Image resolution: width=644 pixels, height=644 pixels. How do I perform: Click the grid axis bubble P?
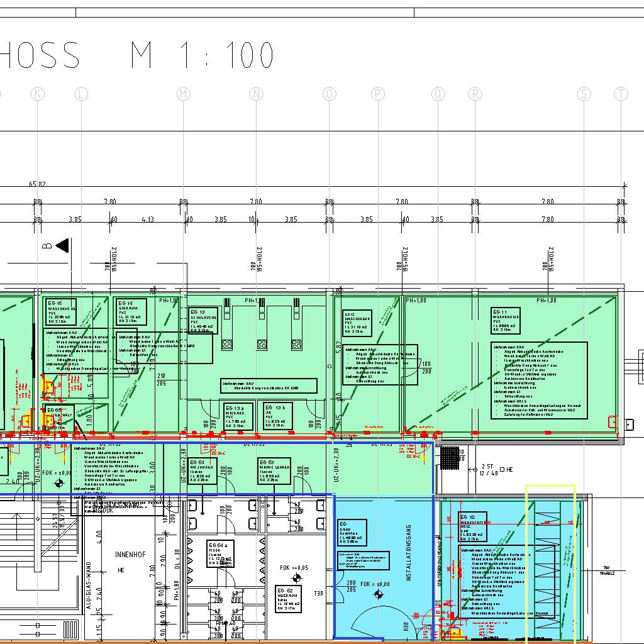click(x=377, y=94)
